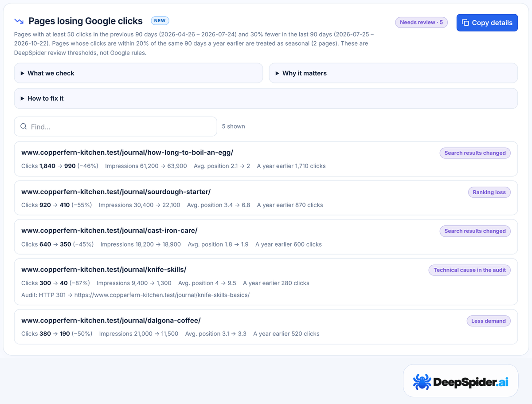Click the A year earlier 280 clicks text
This screenshot has width=532, height=404.
[276, 282]
